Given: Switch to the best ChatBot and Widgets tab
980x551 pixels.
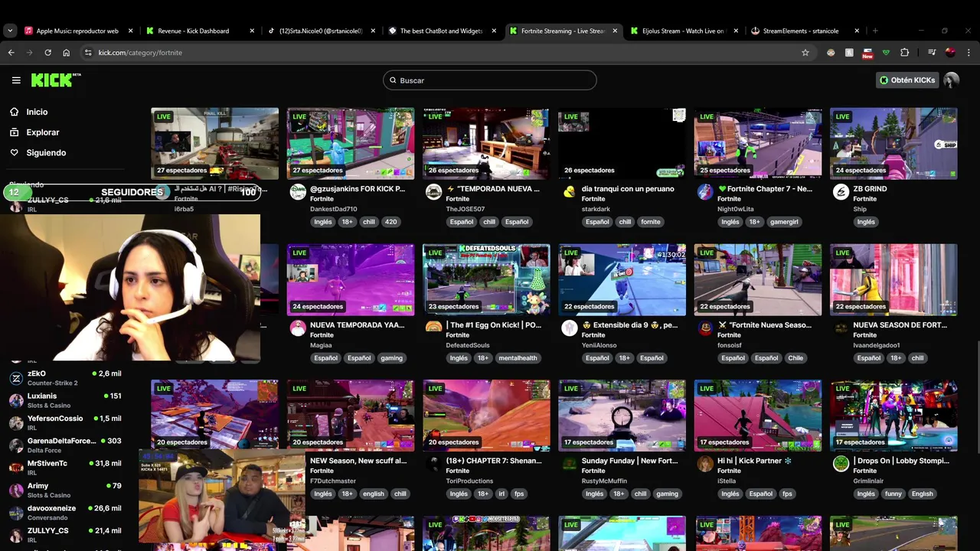Looking at the screenshot, I should tap(442, 31).
